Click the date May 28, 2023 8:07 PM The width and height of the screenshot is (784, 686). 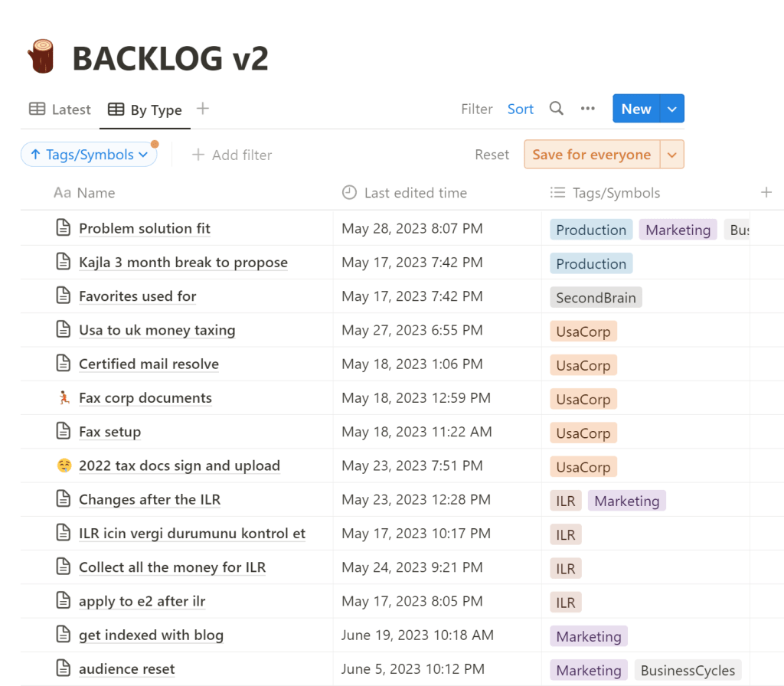(x=412, y=228)
